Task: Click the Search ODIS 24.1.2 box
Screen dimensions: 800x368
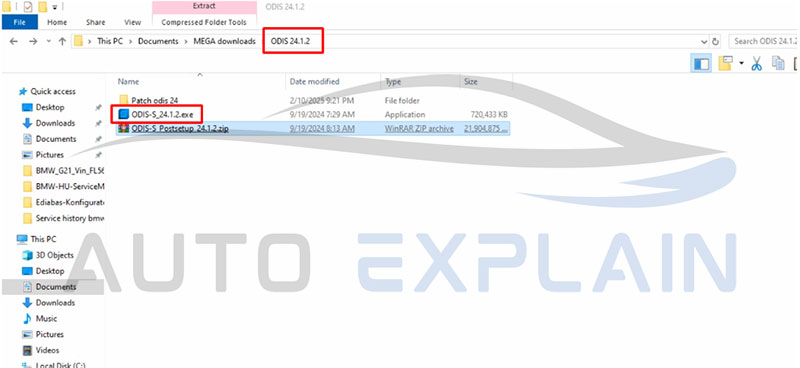Action: 763,41
